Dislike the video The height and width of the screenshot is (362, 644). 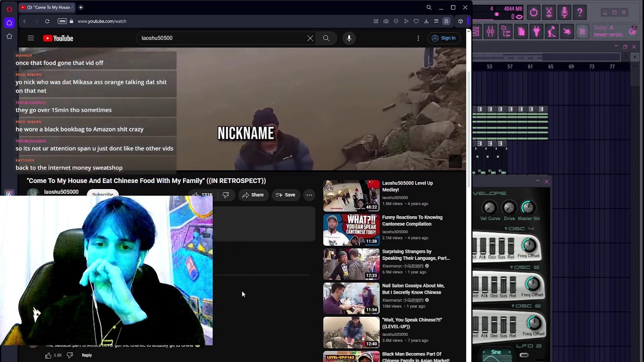click(x=226, y=195)
